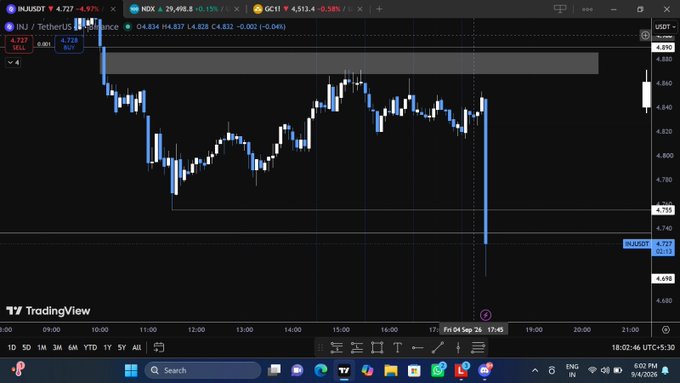Click the 4.728 BUY button
This screenshot has width=680, height=383.
tap(69, 44)
